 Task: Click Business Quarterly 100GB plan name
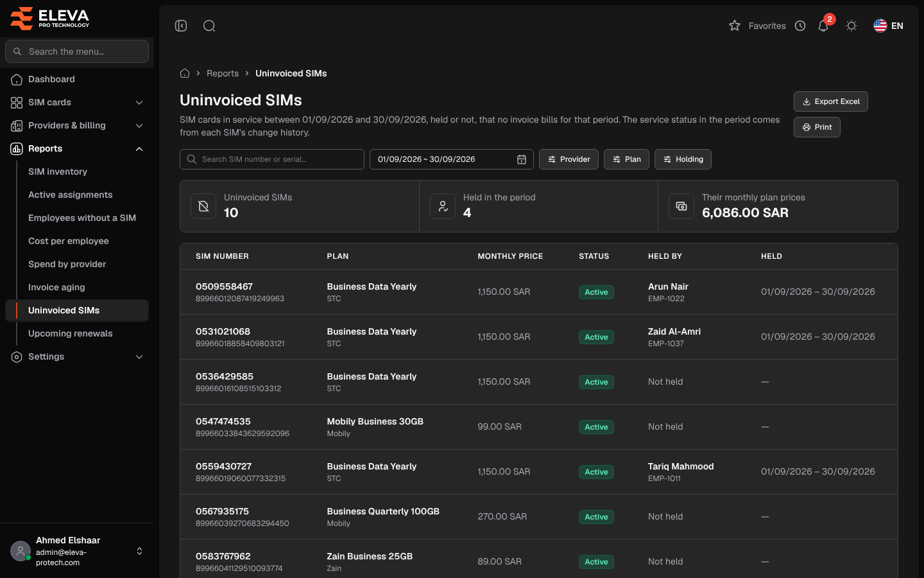pyautogui.click(x=383, y=511)
